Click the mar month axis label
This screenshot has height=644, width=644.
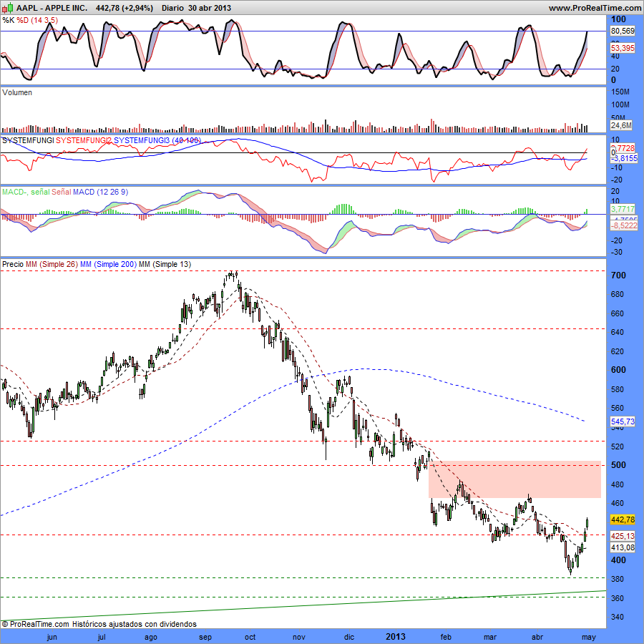click(489, 637)
